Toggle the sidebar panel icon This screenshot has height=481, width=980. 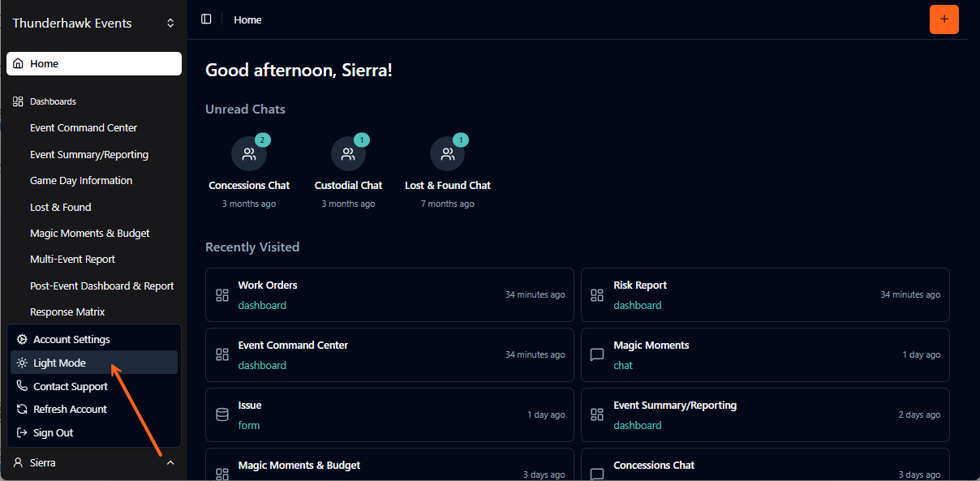click(206, 19)
